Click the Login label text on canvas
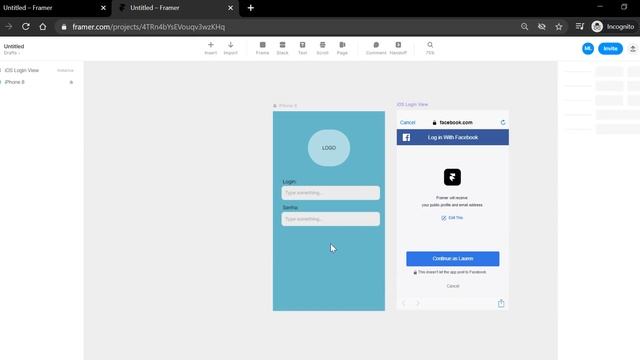640x360 pixels. [289, 182]
